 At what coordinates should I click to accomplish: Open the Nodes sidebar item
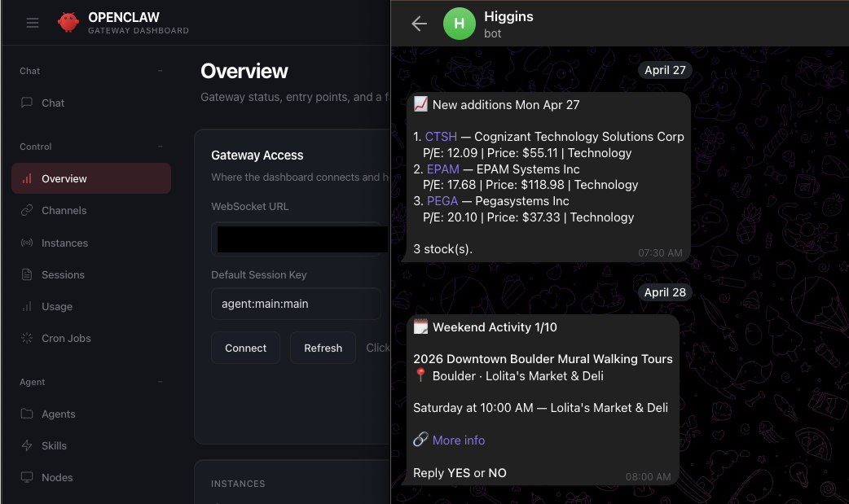[x=91, y=477]
